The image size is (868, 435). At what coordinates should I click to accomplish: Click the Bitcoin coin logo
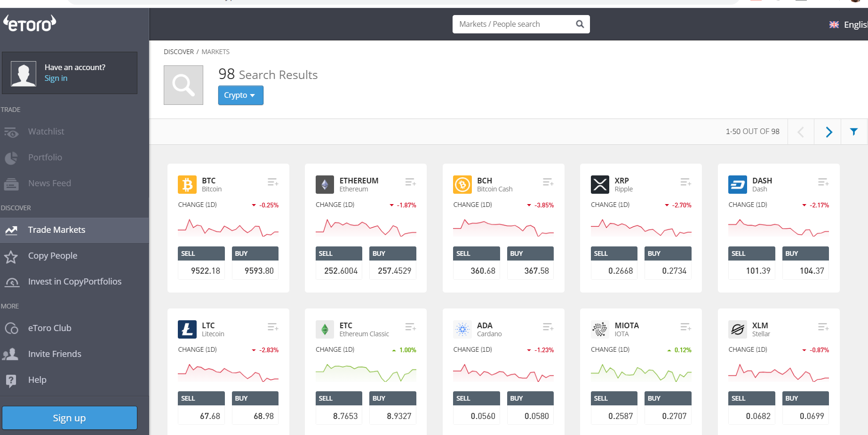(187, 185)
